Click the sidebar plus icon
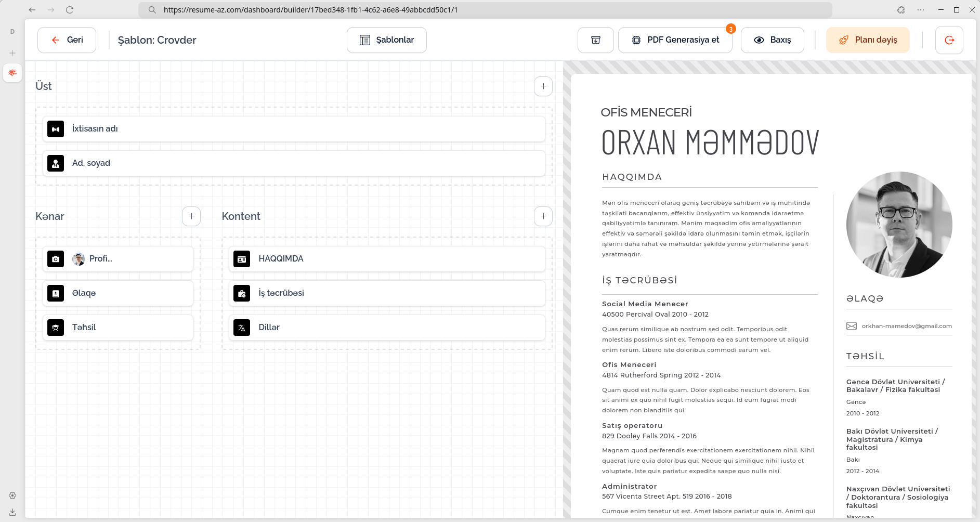The image size is (980, 522). coord(12,53)
